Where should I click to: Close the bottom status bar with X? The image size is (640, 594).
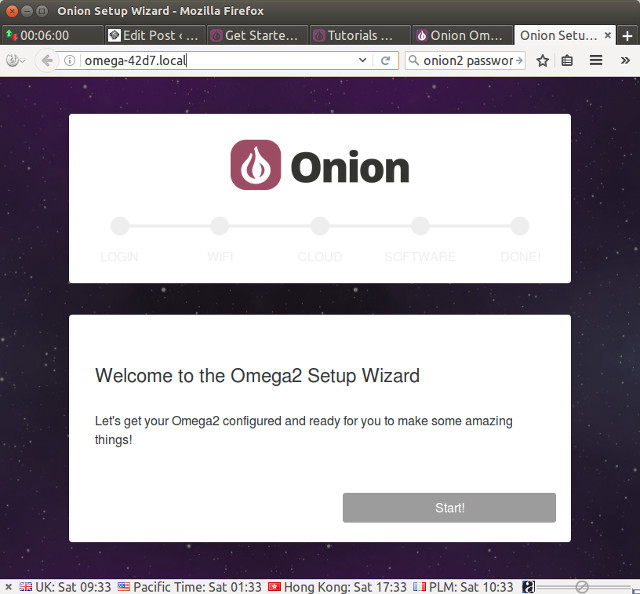tap(8, 587)
